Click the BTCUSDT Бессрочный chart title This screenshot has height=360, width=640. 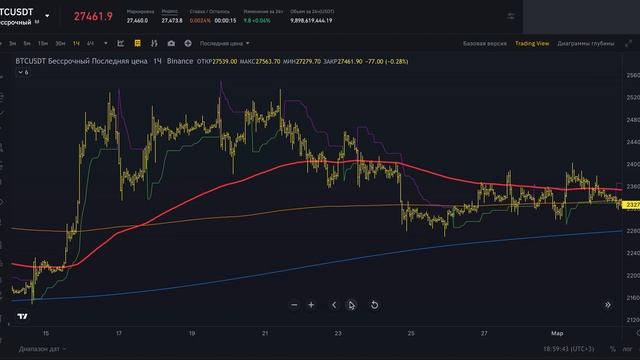(x=81, y=61)
